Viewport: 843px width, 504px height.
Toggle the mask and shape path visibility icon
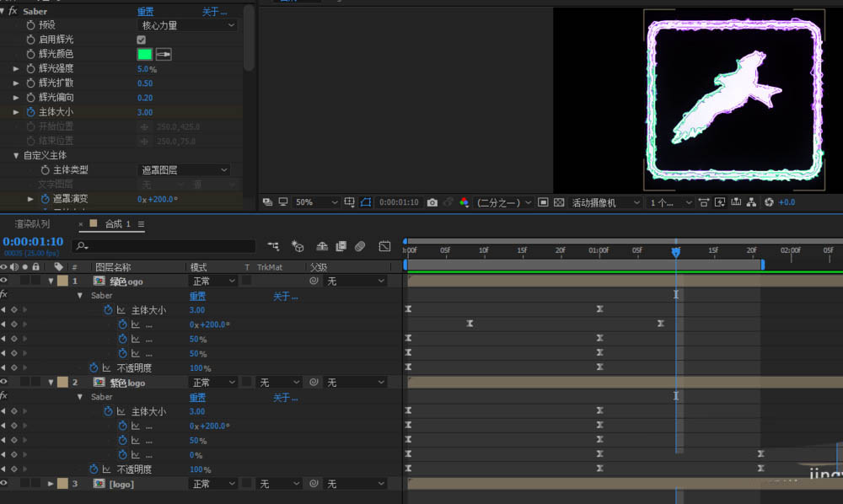click(366, 202)
